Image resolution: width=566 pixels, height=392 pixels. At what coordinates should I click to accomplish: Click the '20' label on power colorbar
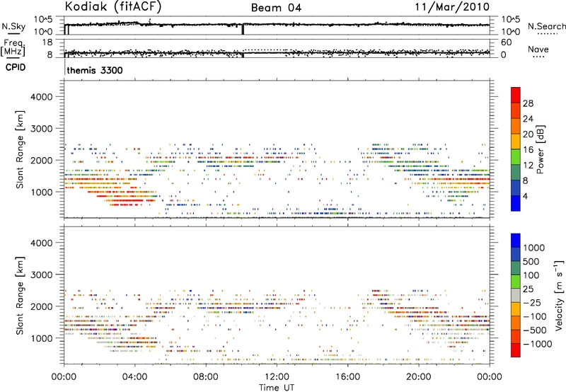pos(528,134)
